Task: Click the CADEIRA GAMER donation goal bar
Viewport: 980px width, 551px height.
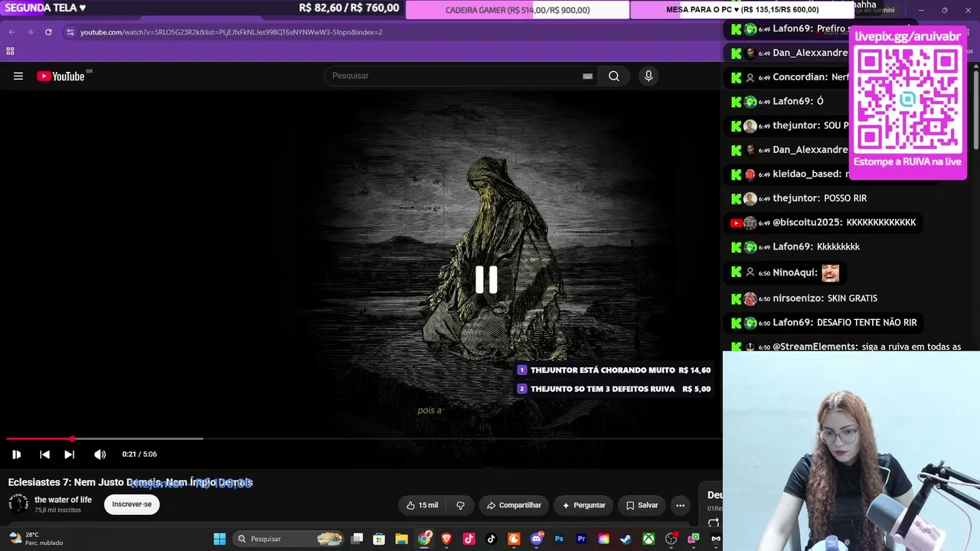Action: point(518,10)
